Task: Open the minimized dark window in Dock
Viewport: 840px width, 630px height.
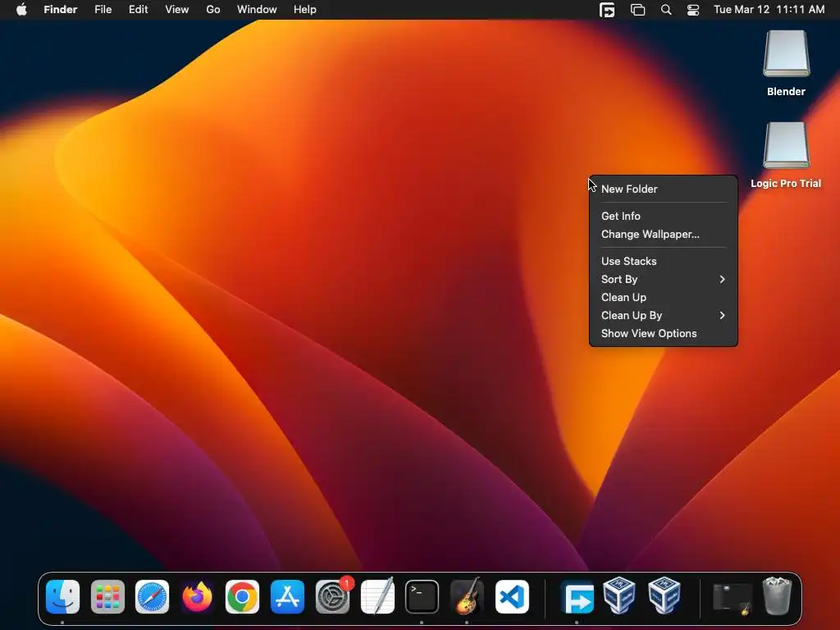Action: point(733,597)
